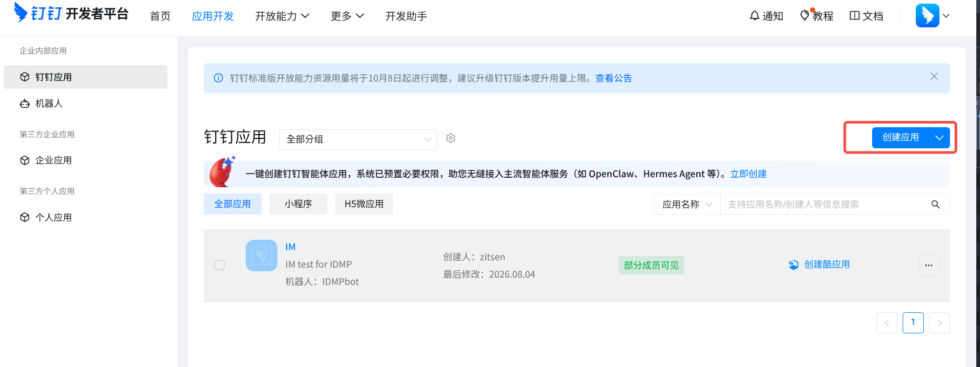Click the DingTalk developer platform logo
This screenshot has height=367, width=980.
[x=72, y=13]
